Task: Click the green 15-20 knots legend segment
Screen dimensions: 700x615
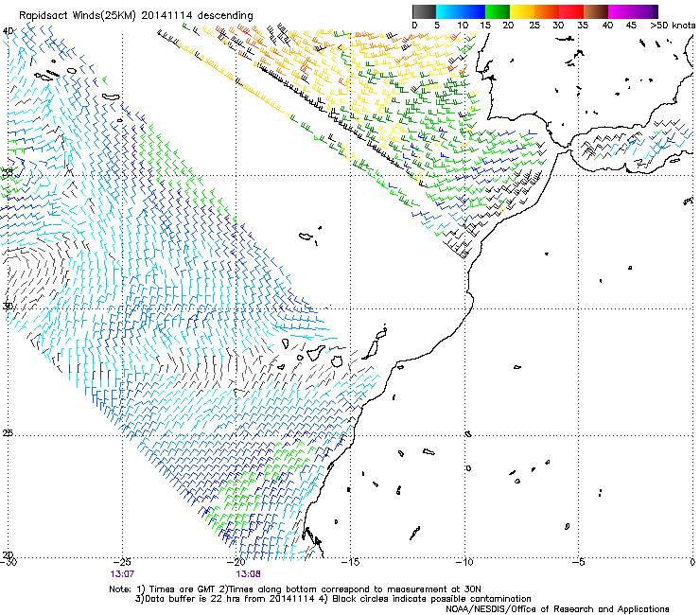Action: (498, 11)
